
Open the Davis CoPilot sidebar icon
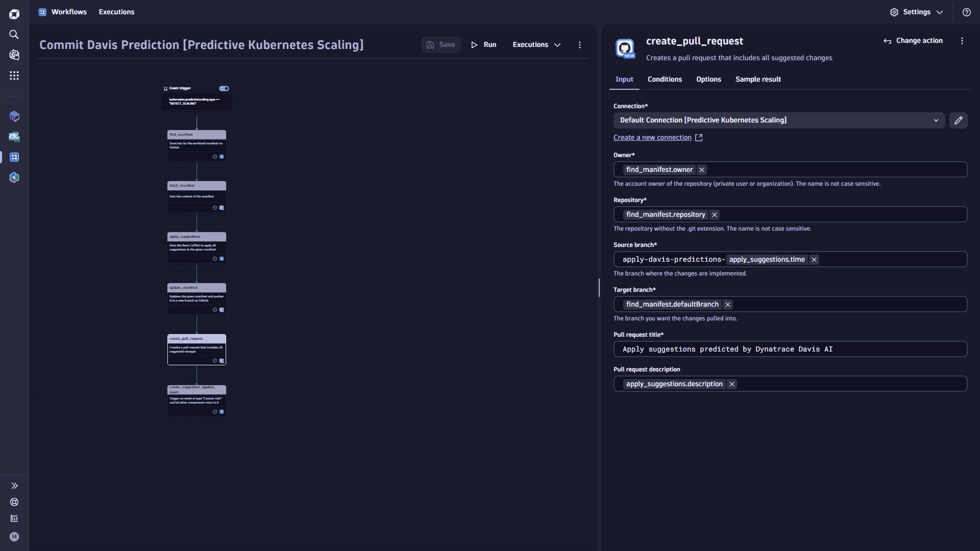[x=14, y=55]
